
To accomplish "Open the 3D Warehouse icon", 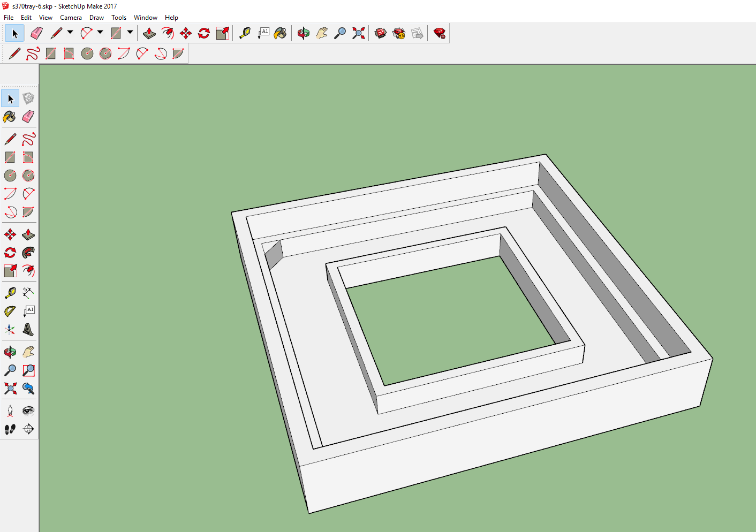I will (380, 33).
